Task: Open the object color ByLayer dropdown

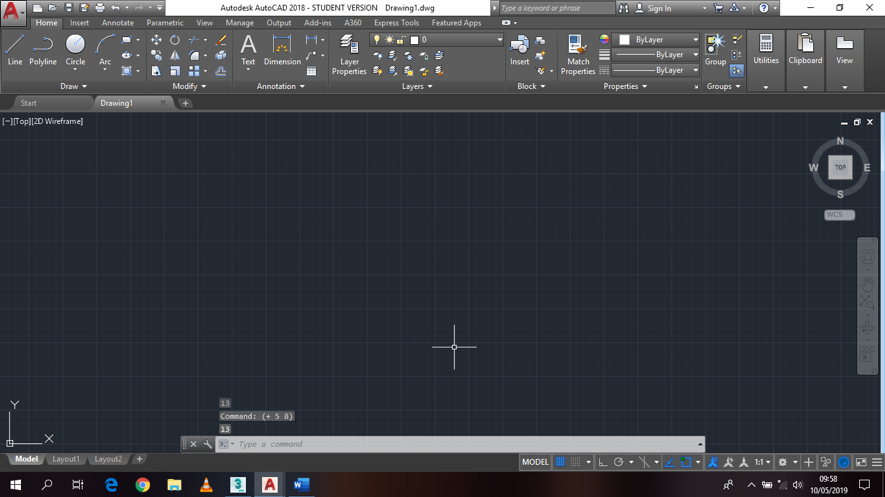Action: tap(657, 39)
